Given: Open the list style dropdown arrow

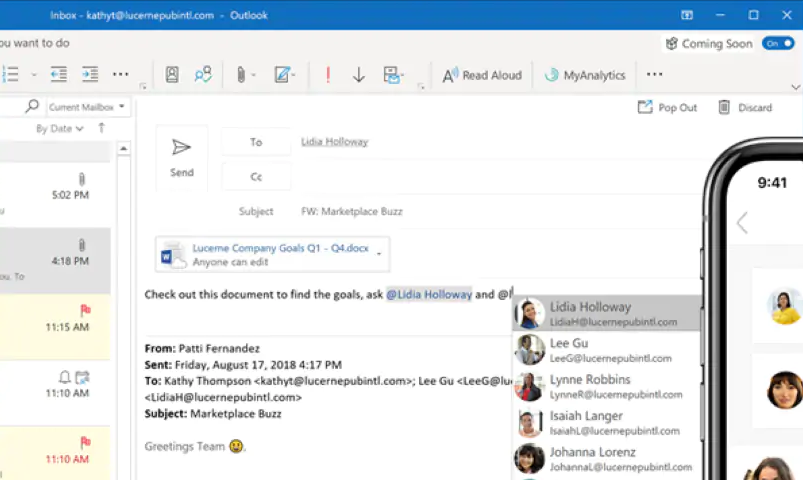Looking at the screenshot, I should click(34, 75).
